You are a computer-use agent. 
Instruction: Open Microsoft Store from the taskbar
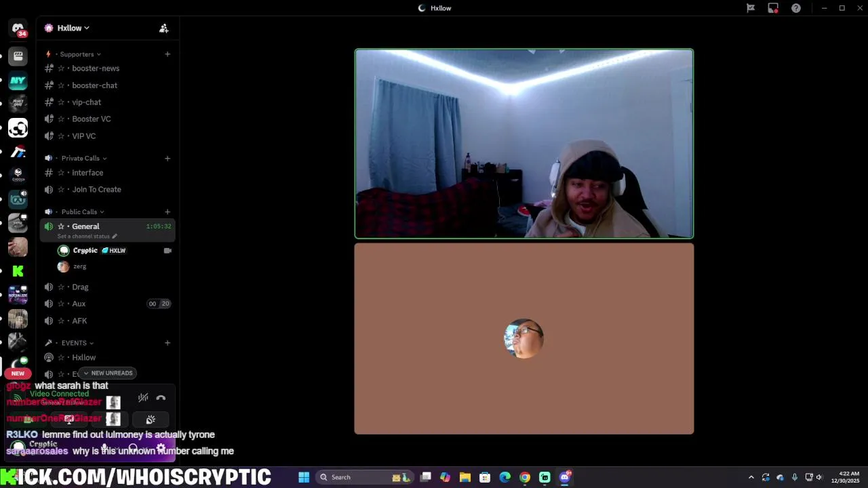(485, 477)
